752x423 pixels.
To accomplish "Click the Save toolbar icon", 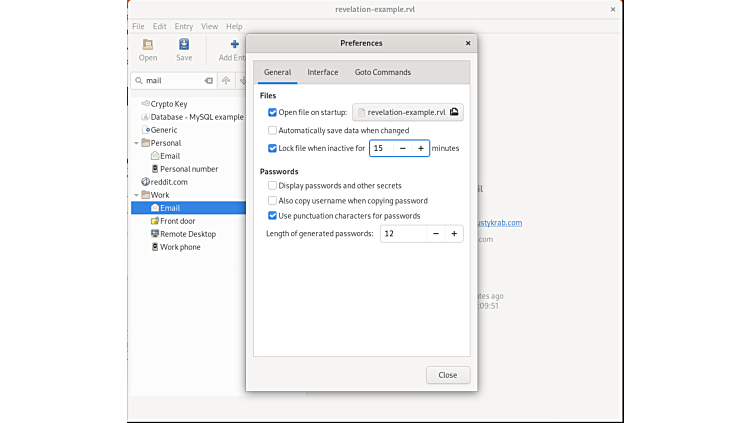I will 184,44.
